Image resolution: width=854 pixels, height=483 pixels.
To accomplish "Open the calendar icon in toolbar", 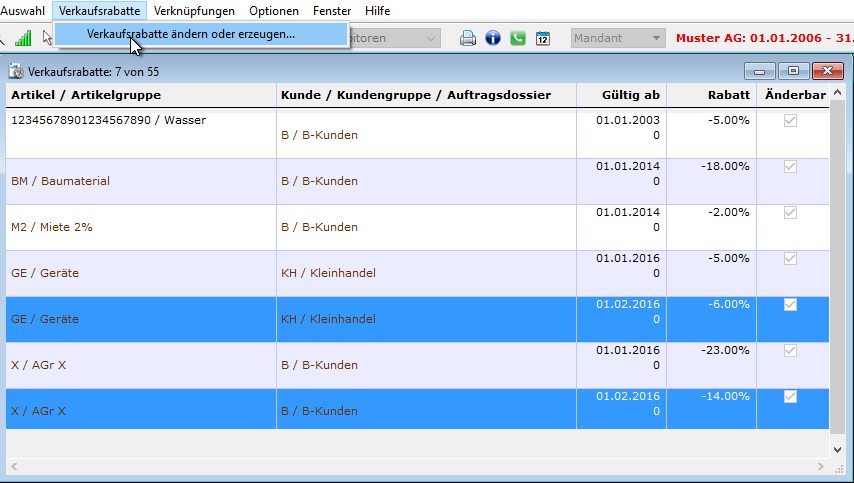I will click(x=543, y=38).
